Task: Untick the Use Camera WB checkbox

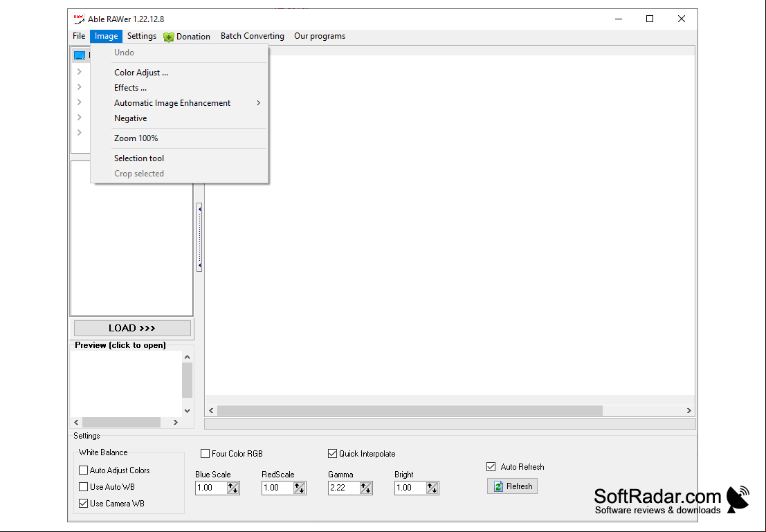Action: point(84,504)
